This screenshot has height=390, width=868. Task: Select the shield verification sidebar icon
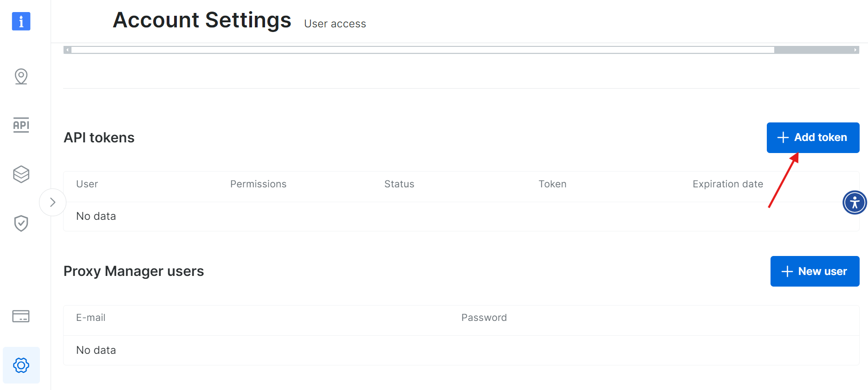21,223
